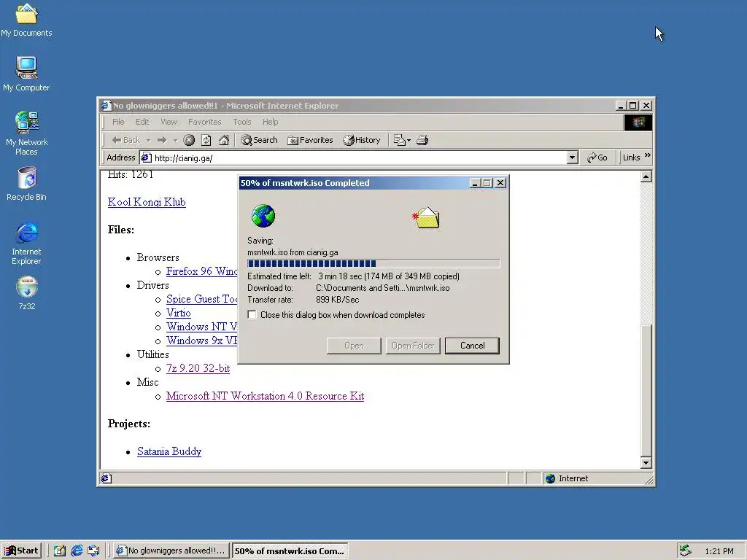Click the Windows logo throbber in IE
The height and width of the screenshot is (560, 747).
point(638,122)
